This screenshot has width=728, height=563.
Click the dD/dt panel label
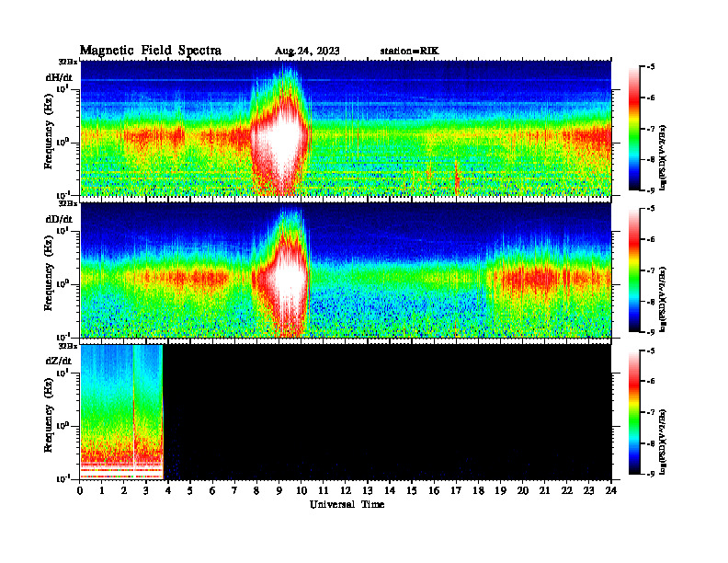[x=59, y=218]
